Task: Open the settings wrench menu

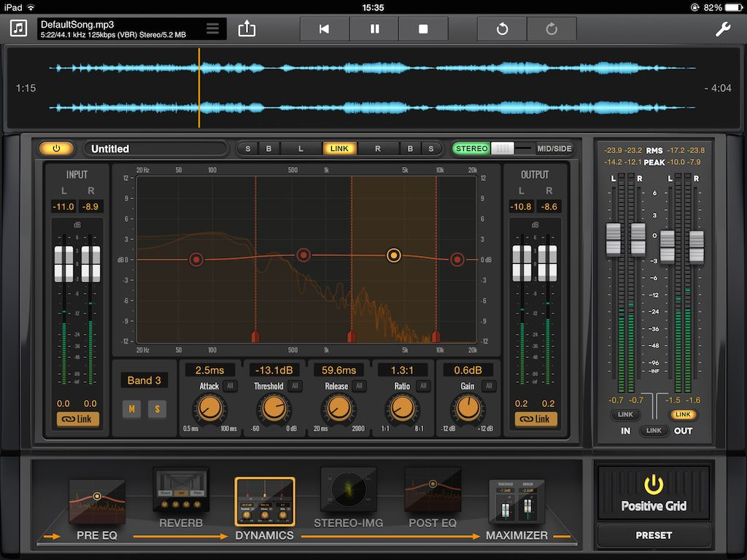Action: (723, 28)
